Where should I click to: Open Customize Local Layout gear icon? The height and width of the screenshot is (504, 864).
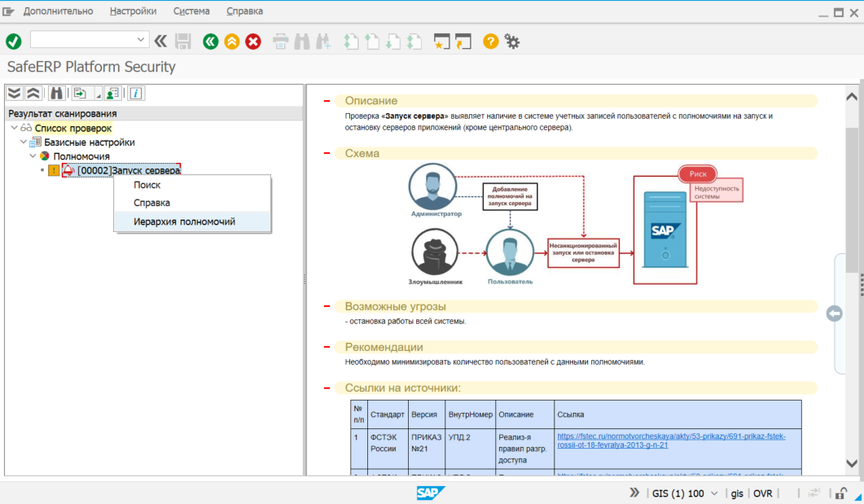[512, 42]
